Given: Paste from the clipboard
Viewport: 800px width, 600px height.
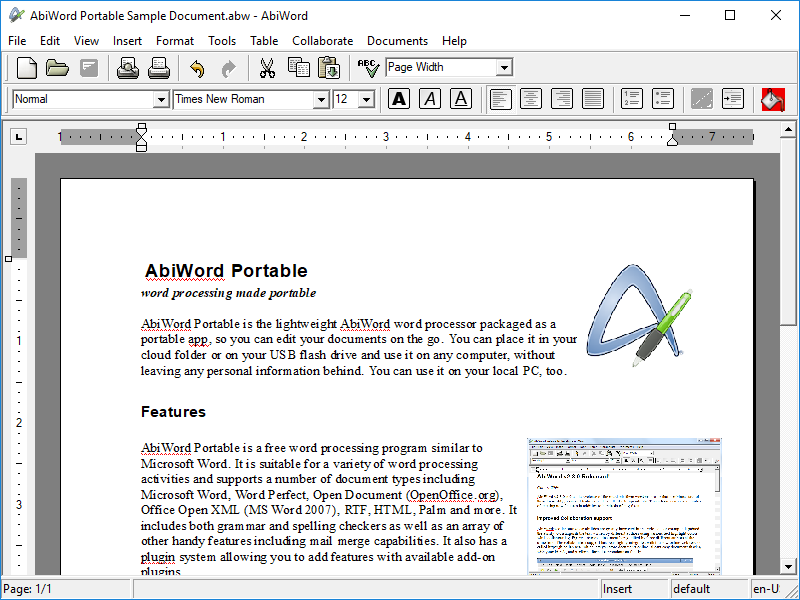Looking at the screenshot, I should 328,67.
